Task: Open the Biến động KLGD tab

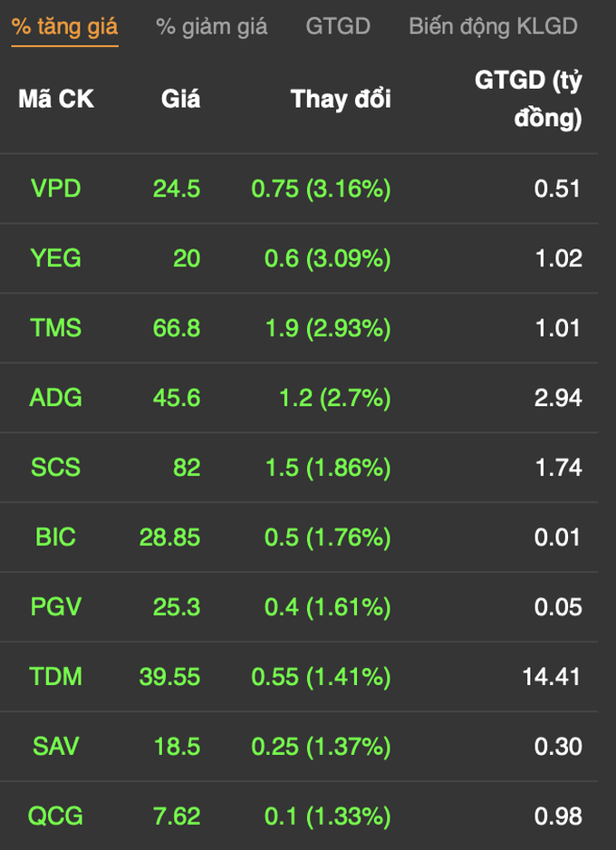Action: pos(493,26)
